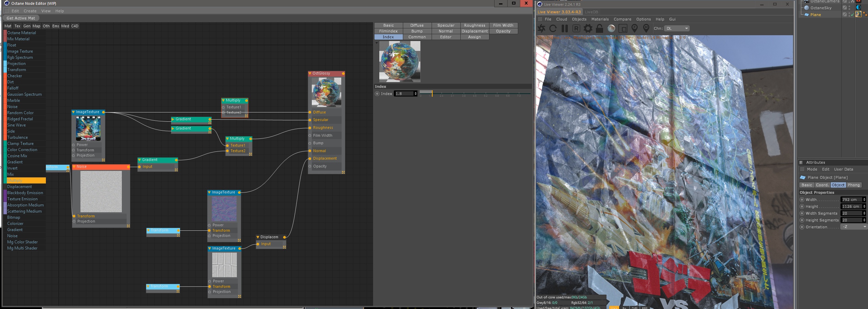Toggle the Height parameter keyframe dot
The image size is (868, 309).
click(802, 206)
